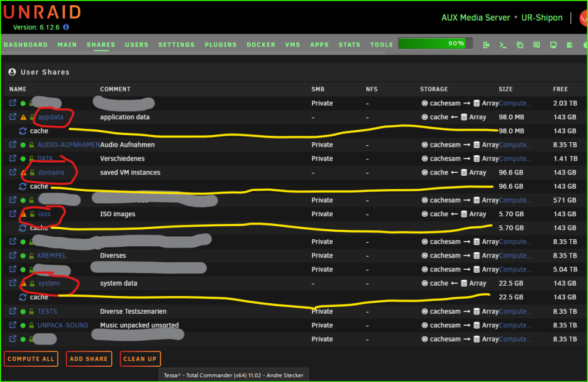Click the browse icon for system share
588x382 pixels.
pos(13,283)
